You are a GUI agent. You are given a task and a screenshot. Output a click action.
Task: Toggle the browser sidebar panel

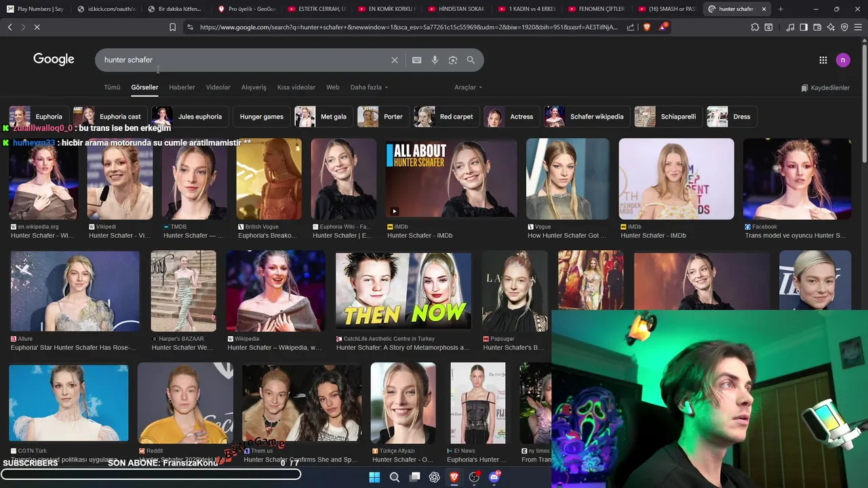(x=804, y=27)
